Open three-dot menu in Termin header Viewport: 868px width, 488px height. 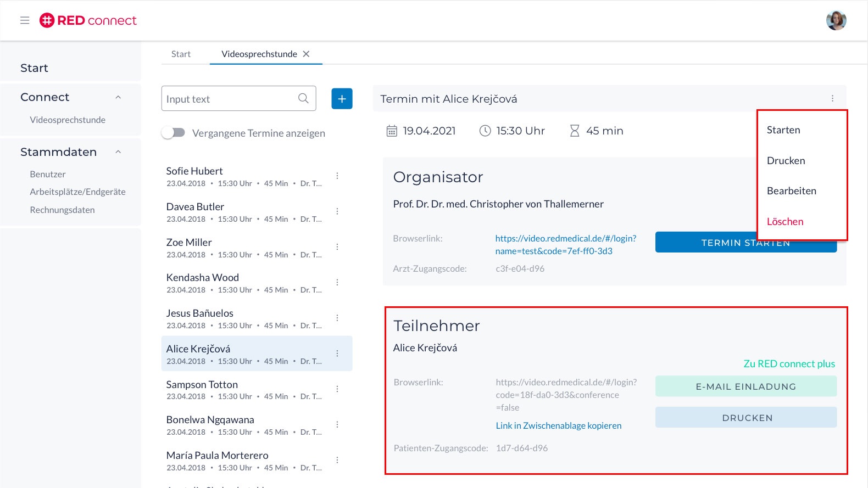[832, 98]
